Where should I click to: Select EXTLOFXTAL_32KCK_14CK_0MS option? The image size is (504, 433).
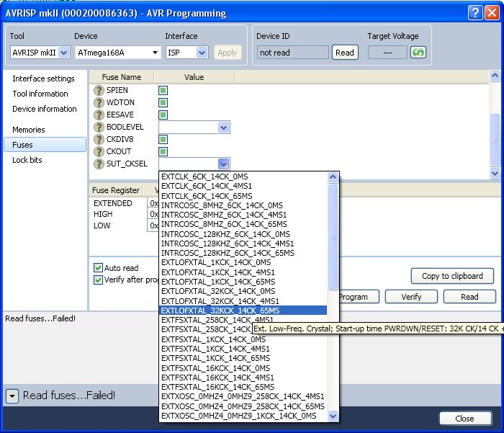(x=243, y=291)
